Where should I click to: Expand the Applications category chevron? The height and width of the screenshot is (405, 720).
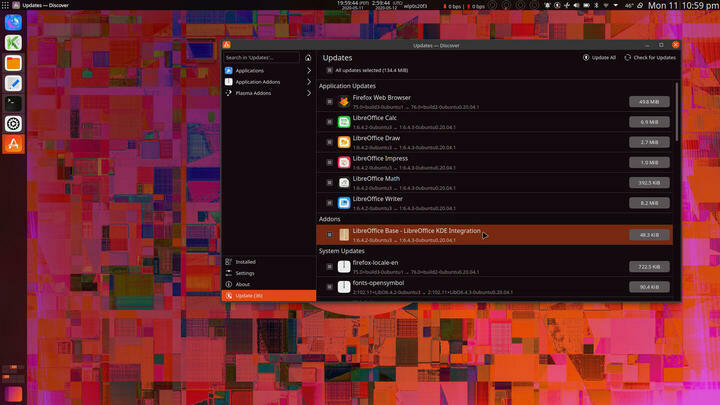pyautogui.click(x=309, y=70)
